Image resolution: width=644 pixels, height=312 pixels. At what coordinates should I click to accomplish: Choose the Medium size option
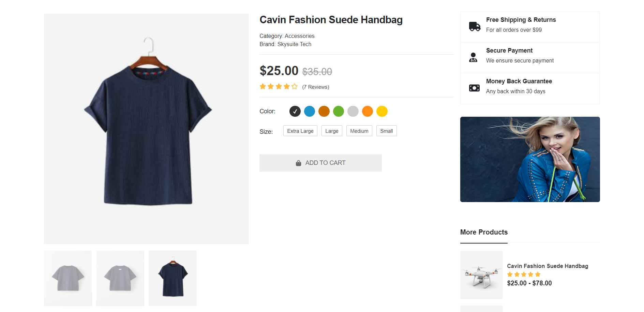tap(359, 131)
